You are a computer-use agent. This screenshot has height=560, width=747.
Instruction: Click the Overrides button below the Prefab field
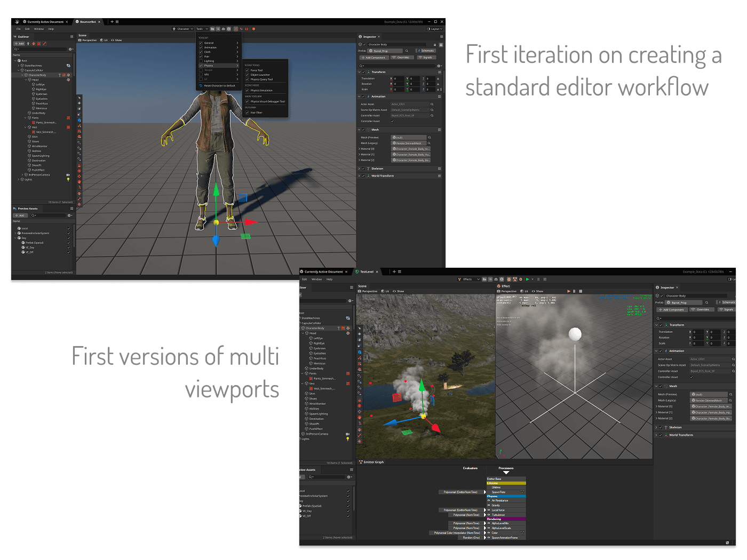click(x=402, y=58)
